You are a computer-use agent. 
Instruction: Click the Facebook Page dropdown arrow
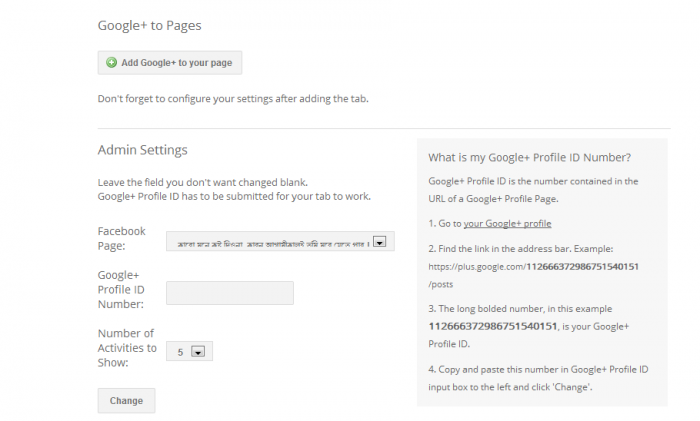pos(379,241)
